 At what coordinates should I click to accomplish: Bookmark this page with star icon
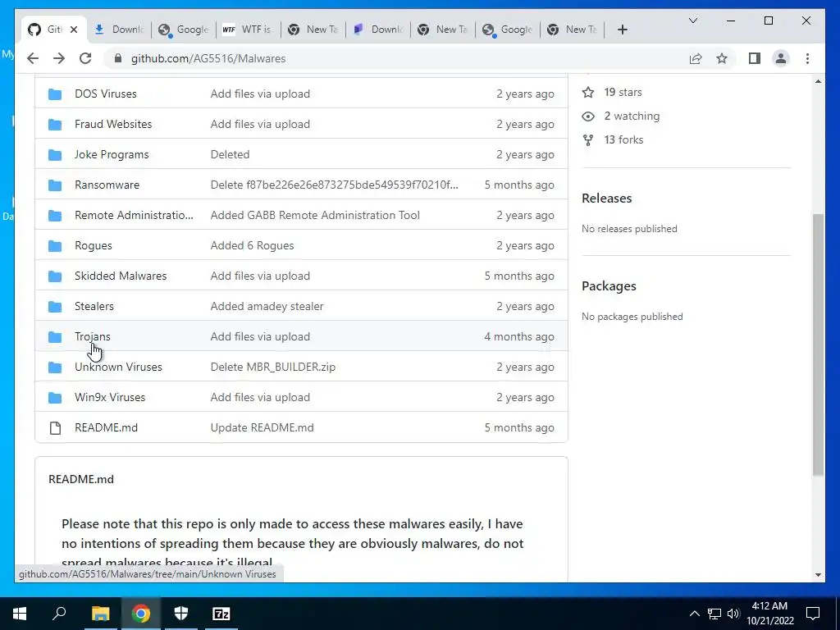pyautogui.click(x=722, y=58)
